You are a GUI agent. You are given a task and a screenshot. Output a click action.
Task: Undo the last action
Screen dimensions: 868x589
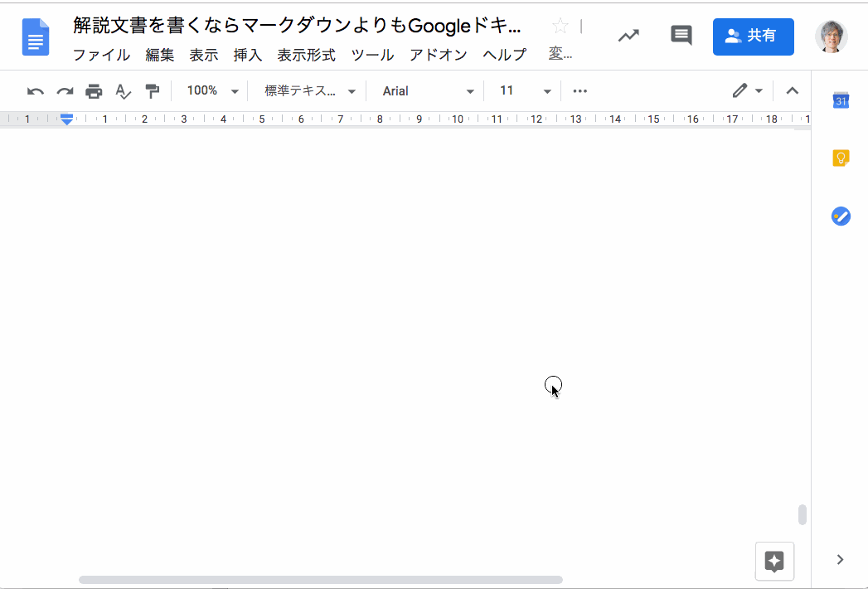click(36, 91)
